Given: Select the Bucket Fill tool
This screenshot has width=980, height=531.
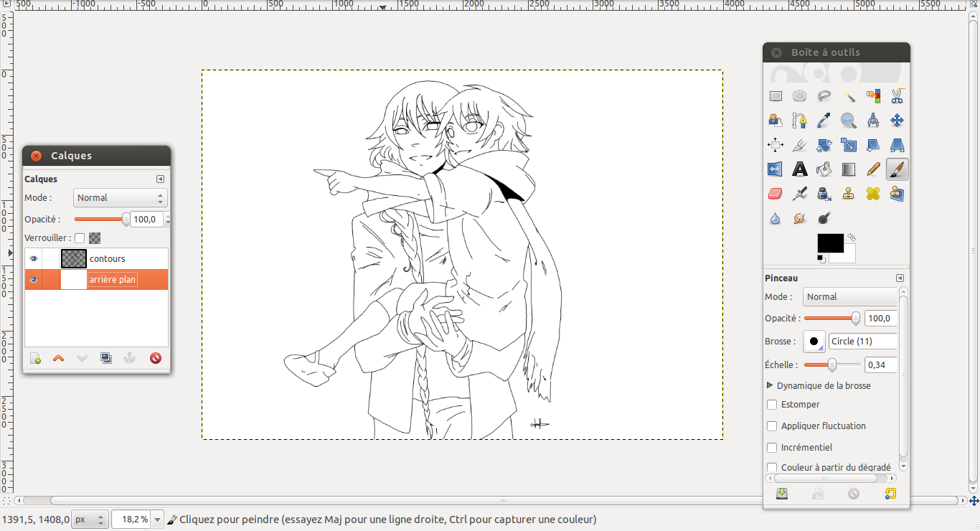Looking at the screenshot, I should pos(824,169).
